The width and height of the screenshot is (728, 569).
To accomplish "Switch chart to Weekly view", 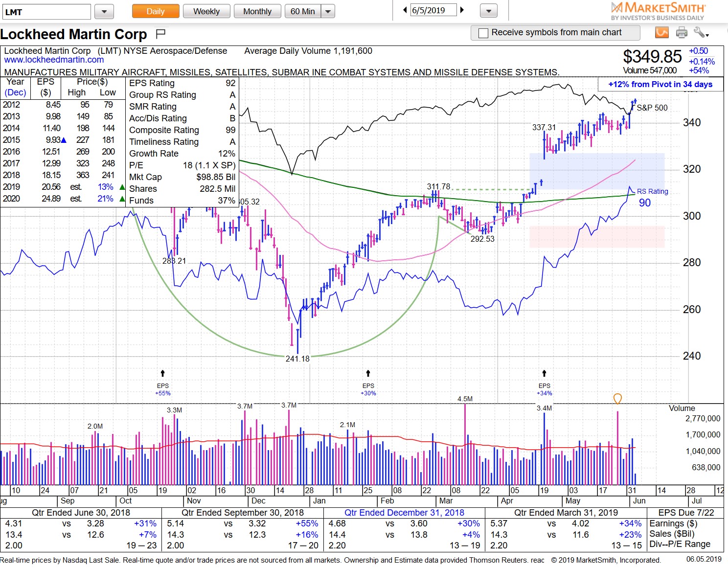I will coord(206,11).
